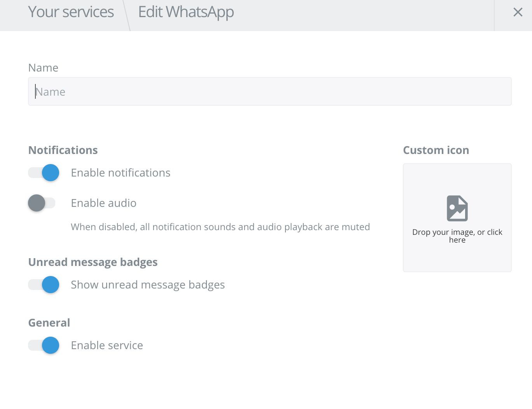The image size is (532, 409).
Task: Click the Show unread message badges label
Action: (148, 285)
